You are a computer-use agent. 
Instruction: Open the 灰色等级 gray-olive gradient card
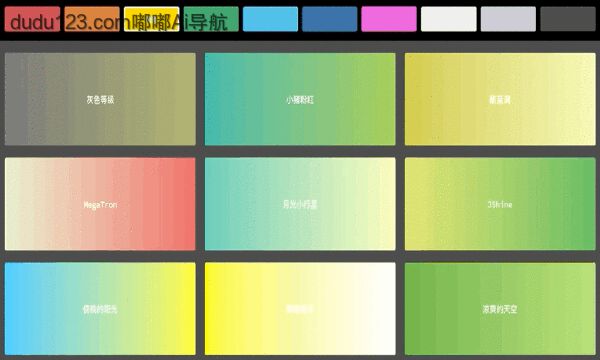(100, 99)
